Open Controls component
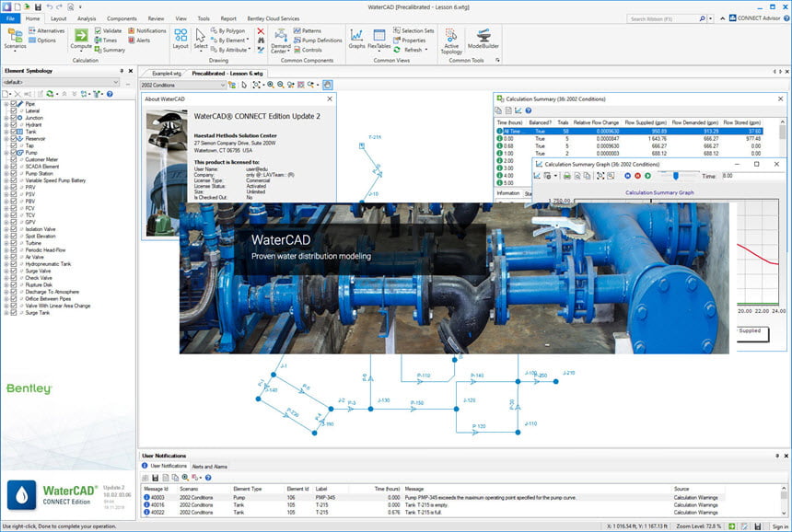The width and height of the screenshot is (792, 532). tap(308, 50)
